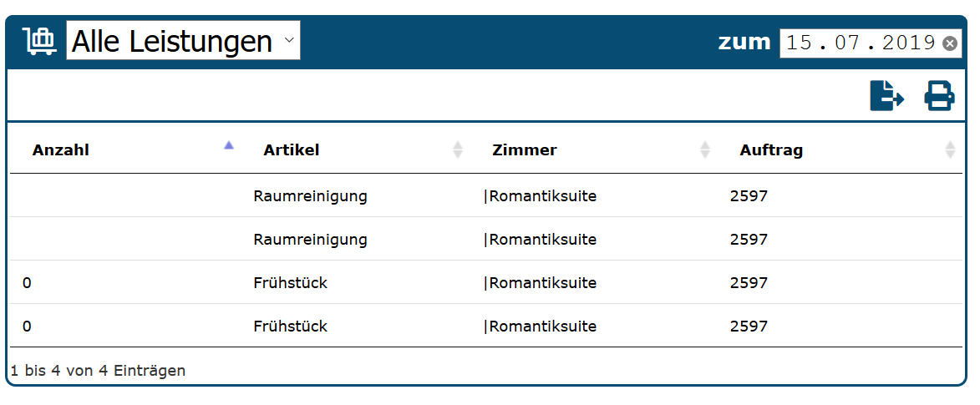
Task: Select the first Frühstück row
Action: [290, 283]
